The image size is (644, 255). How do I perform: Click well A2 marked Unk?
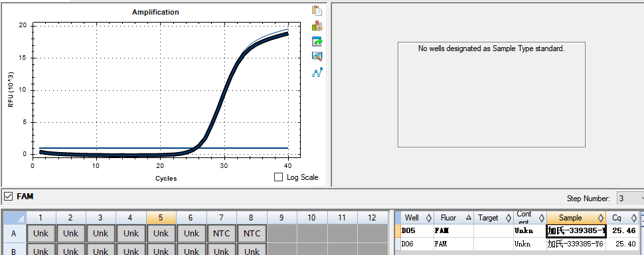[x=70, y=234]
